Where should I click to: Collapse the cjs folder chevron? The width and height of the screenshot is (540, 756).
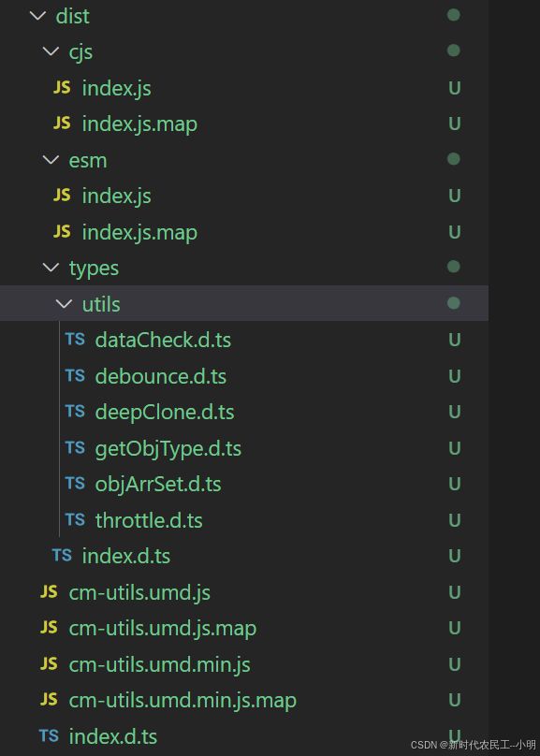click(51, 51)
